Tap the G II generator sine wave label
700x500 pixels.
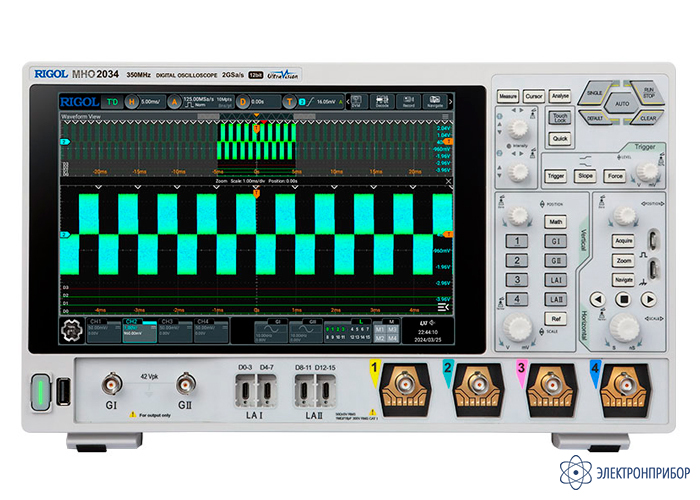pyautogui.click(x=305, y=332)
